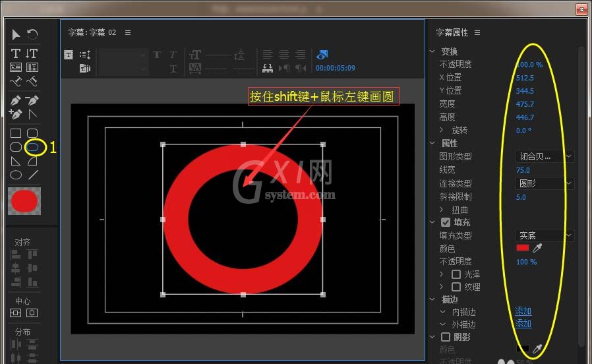Select the Delete Anchor Point tool
Screen dimensions: 592x364
point(32,100)
